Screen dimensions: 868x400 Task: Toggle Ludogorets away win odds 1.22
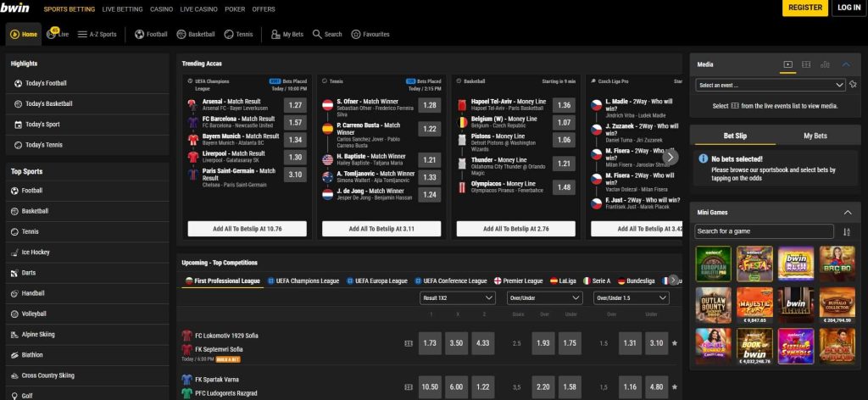[x=482, y=387]
